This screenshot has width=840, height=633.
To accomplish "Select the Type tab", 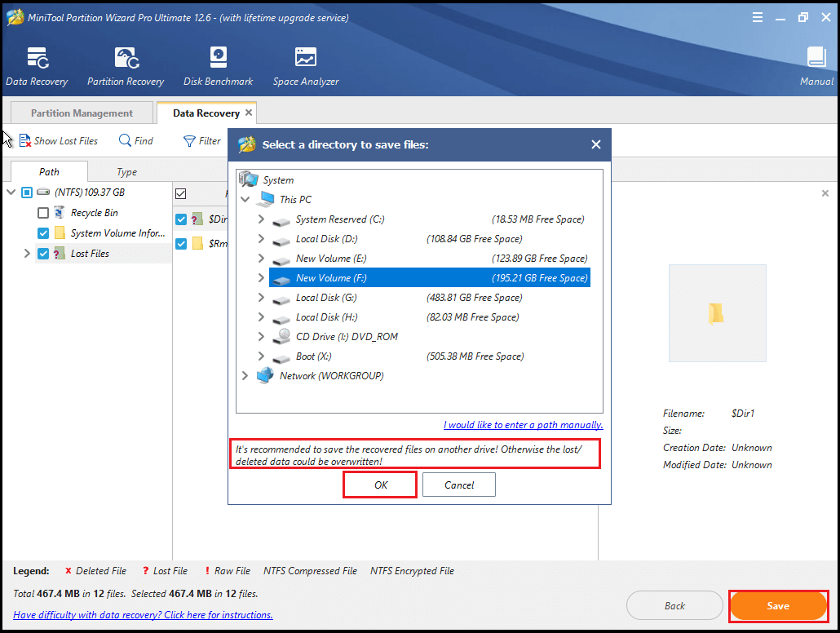I will point(126,171).
